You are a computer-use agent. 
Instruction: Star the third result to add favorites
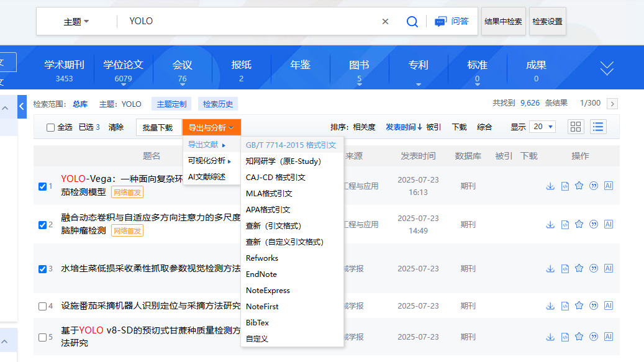pos(579,268)
